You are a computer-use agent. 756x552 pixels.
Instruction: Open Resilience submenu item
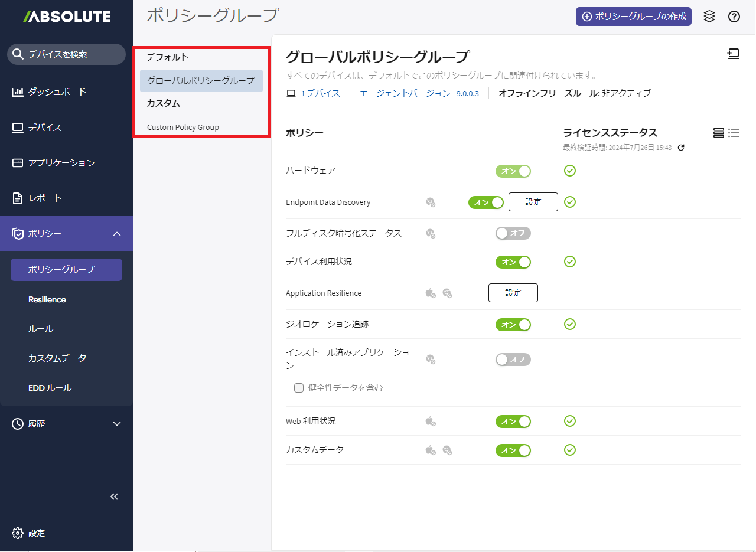click(47, 299)
